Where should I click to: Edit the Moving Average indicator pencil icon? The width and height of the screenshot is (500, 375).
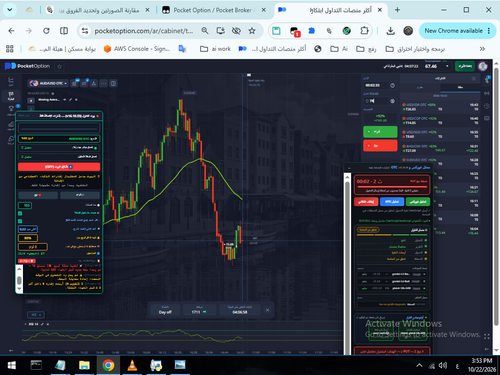(70, 100)
